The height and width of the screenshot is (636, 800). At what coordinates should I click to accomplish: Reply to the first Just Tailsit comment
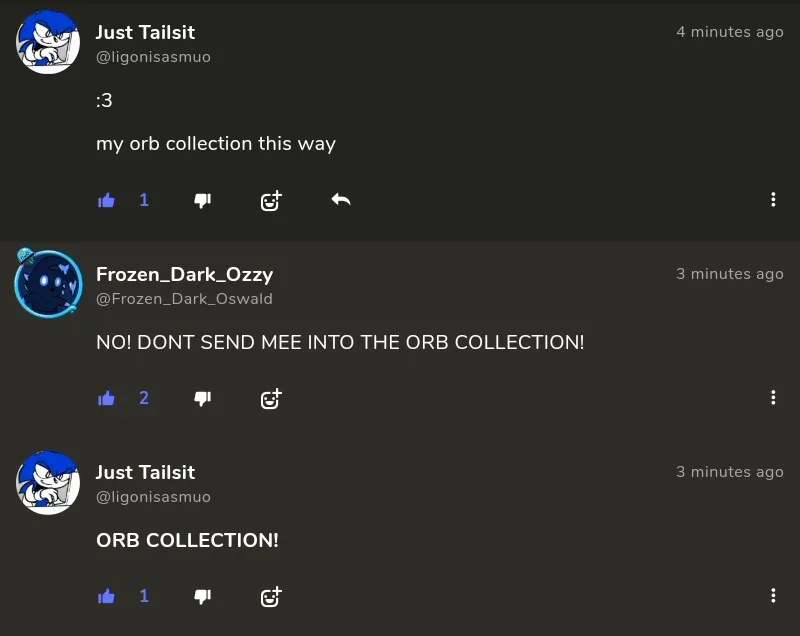pos(341,200)
